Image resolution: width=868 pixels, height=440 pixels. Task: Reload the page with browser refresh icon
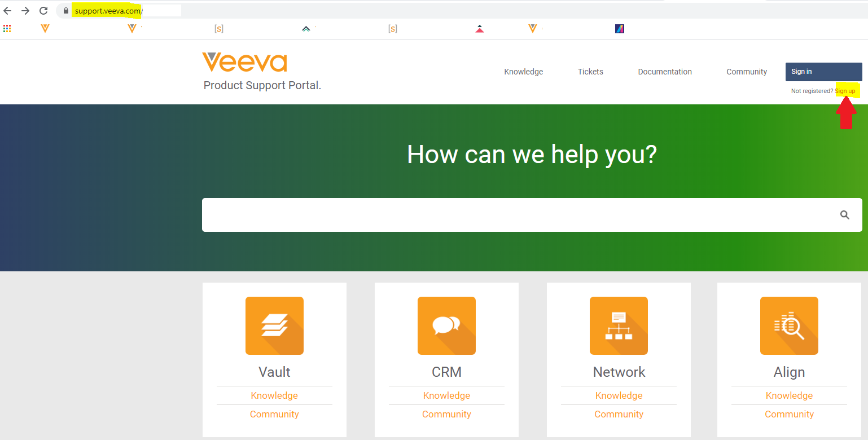tap(43, 11)
